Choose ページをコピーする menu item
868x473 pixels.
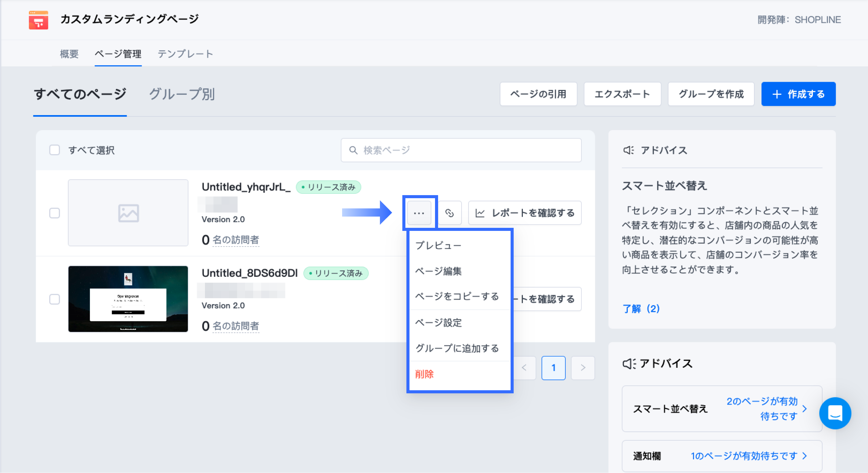(457, 296)
